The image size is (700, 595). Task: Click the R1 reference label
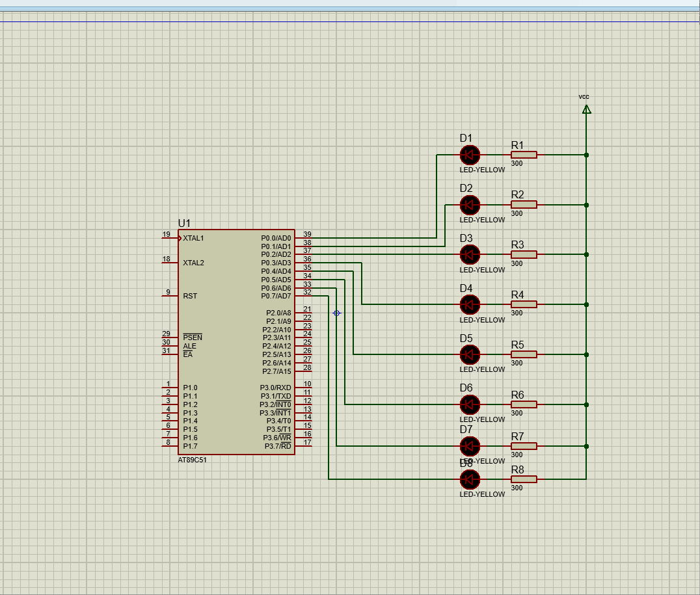click(517, 145)
